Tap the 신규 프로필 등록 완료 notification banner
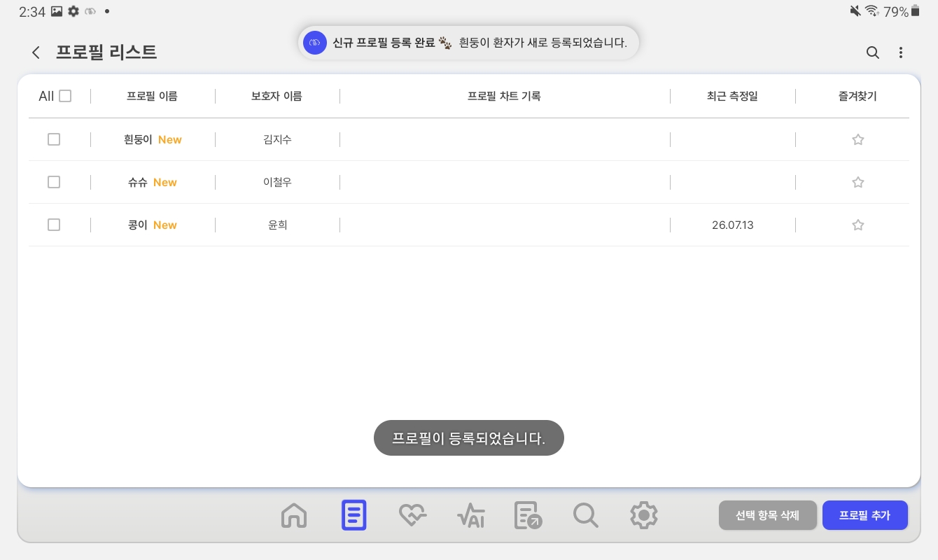Viewport: 938px width, 560px height. click(468, 43)
